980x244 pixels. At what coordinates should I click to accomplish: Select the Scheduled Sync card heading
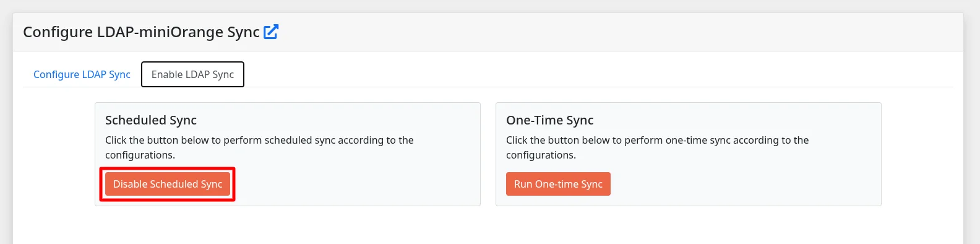coord(151,120)
